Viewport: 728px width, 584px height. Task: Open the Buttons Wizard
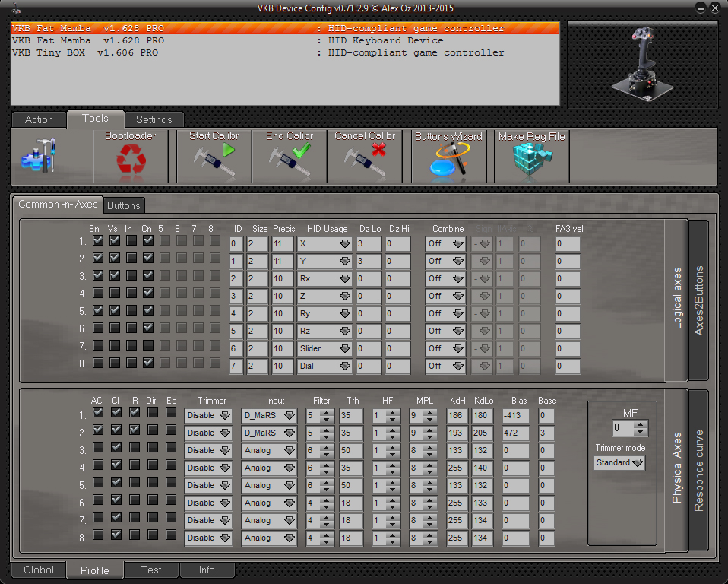tap(448, 160)
